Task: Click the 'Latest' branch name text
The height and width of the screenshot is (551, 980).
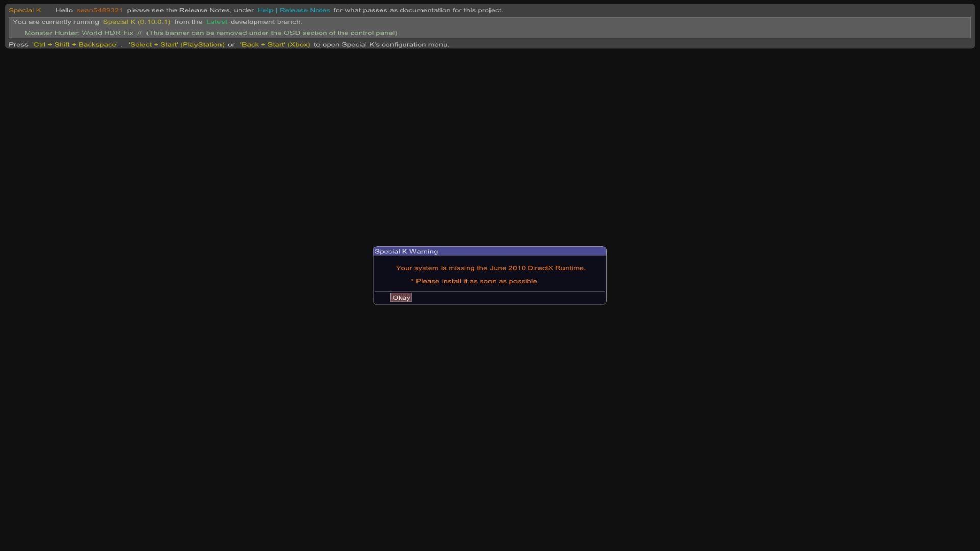Action: (x=216, y=22)
